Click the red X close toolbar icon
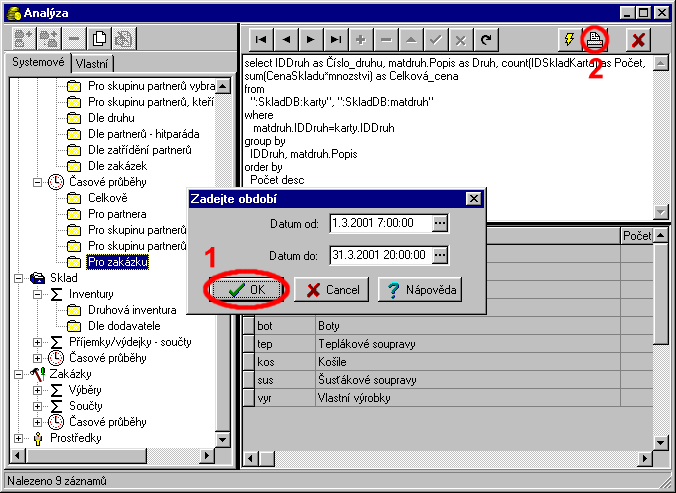The image size is (676, 493). click(x=636, y=39)
